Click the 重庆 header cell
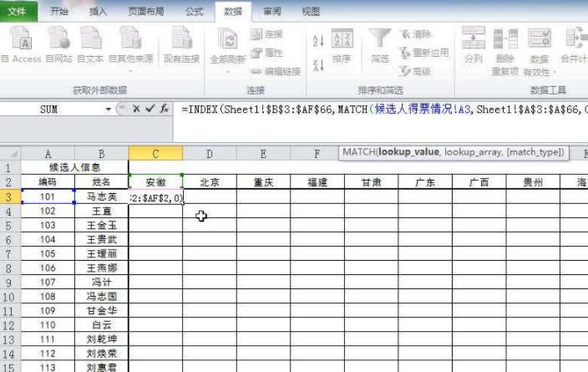The width and height of the screenshot is (588, 372). [x=263, y=182]
